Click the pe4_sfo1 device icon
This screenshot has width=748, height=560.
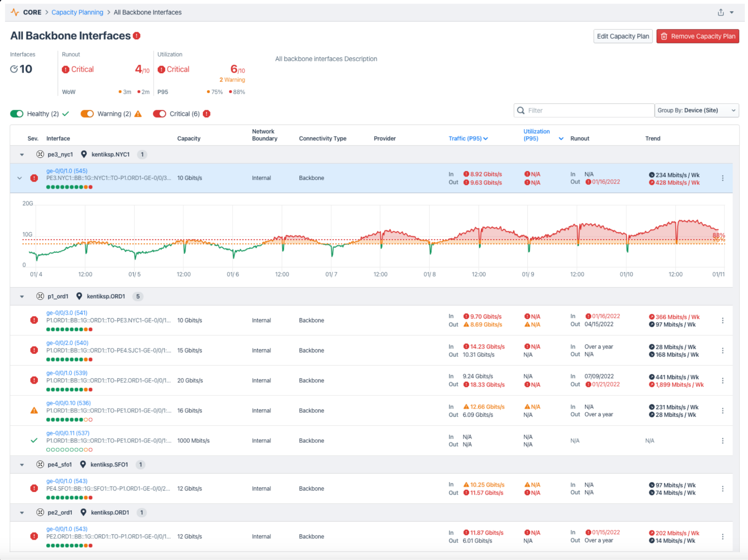point(40,465)
